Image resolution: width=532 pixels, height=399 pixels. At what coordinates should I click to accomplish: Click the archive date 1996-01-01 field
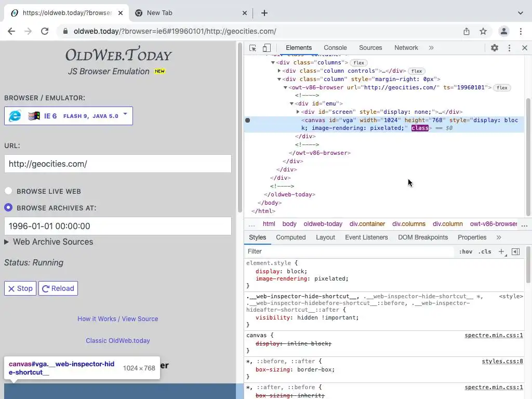click(x=118, y=226)
